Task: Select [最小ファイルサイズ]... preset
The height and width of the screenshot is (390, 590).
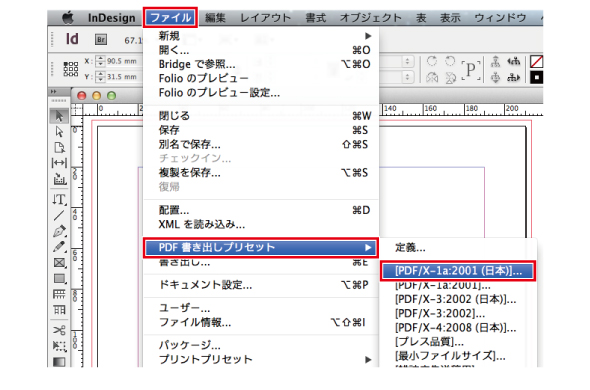Action: 458,356
